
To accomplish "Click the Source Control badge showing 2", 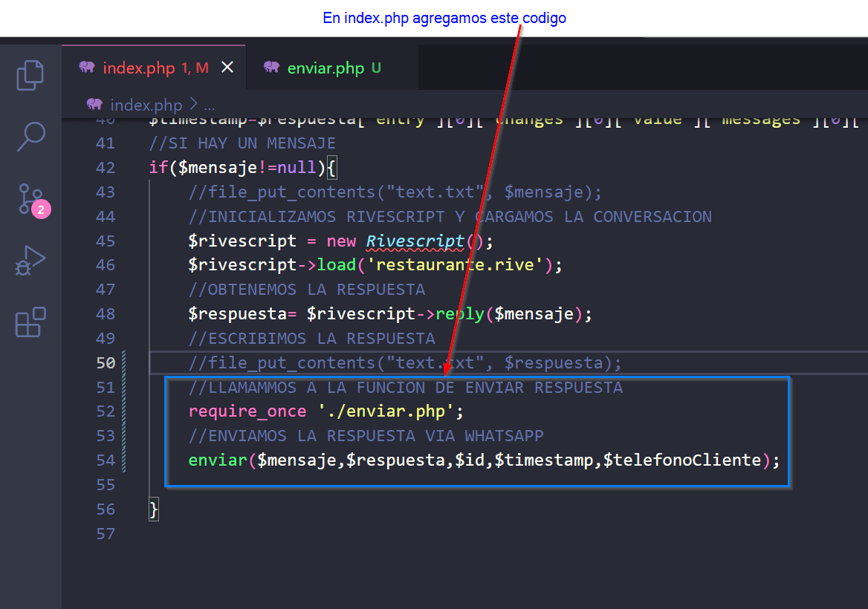I will [x=41, y=209].
